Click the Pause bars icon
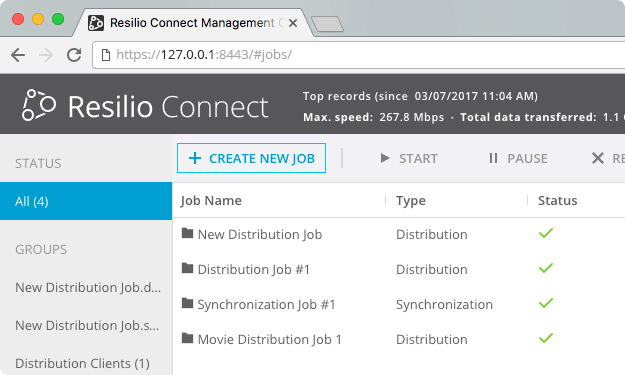This screenshot has width=625, height=375. 493,158
